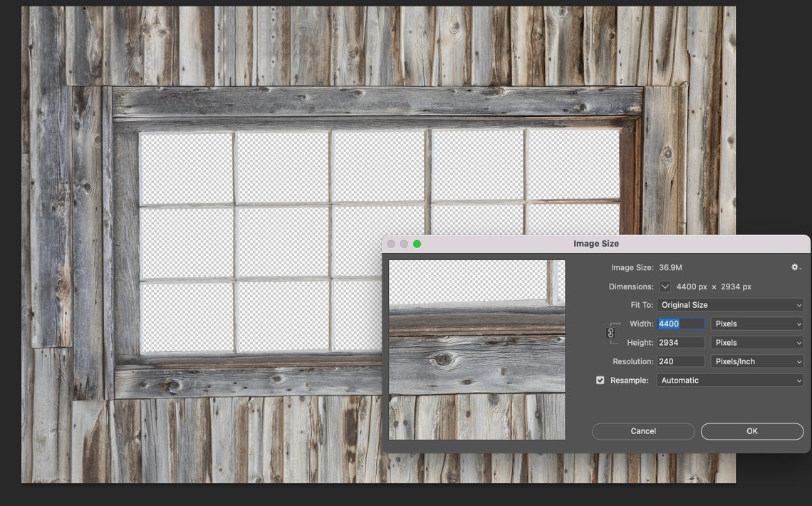The width and height of the screenshot is (812, 506).
Task: Click the yellow minimize traffic light button
Action: coord(403,243)
